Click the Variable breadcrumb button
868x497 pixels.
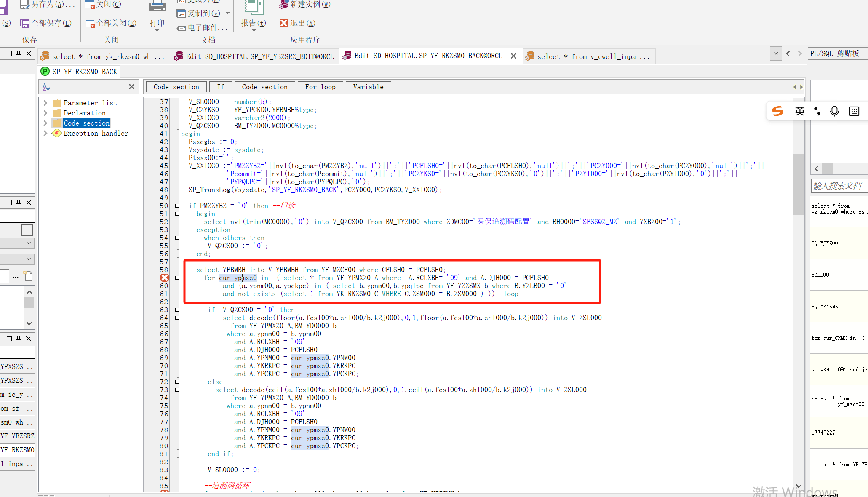[368, 87]
